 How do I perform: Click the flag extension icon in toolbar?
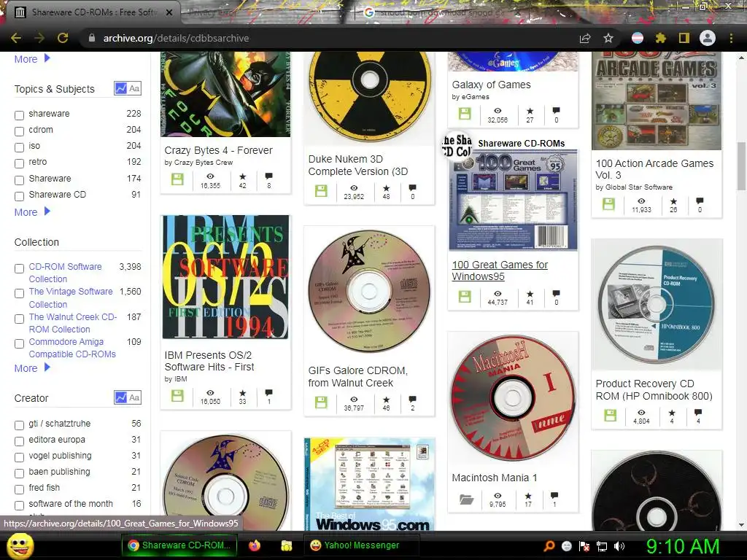pos(638,38)
